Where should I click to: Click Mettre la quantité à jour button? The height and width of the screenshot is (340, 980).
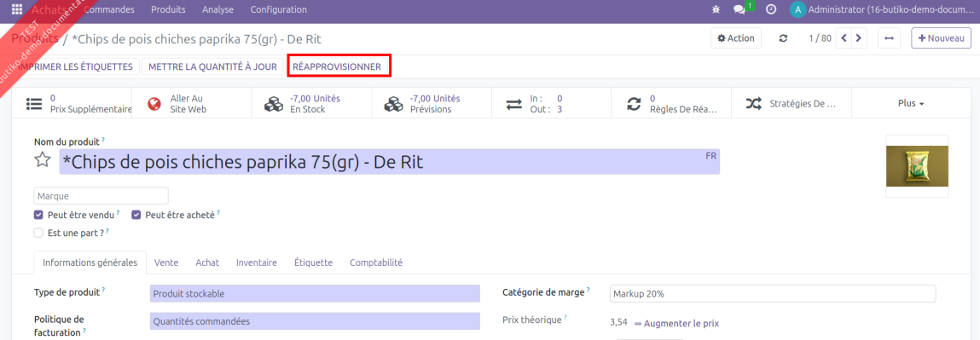click(x=212, y=66)
